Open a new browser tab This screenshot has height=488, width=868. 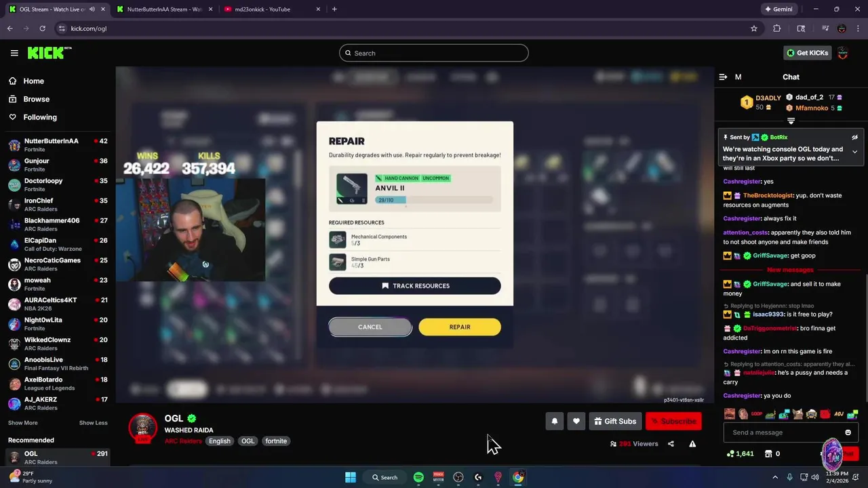tap(334, 9)
